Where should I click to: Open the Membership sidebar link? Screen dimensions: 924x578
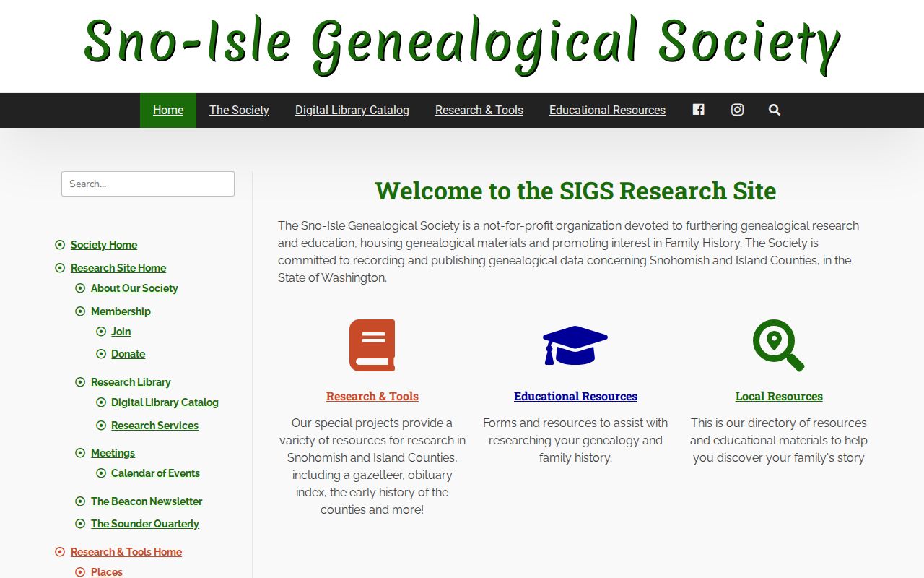coord(121,311)
